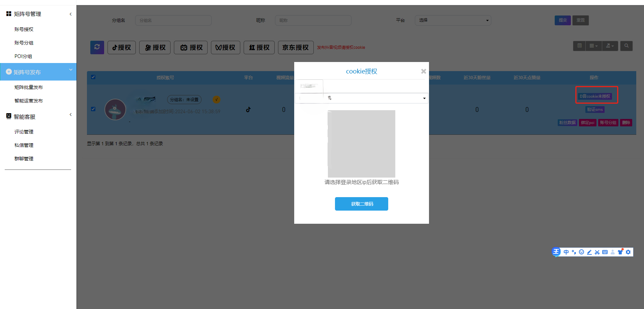Close the cookie授权 dialog

(x=424, y=71)
